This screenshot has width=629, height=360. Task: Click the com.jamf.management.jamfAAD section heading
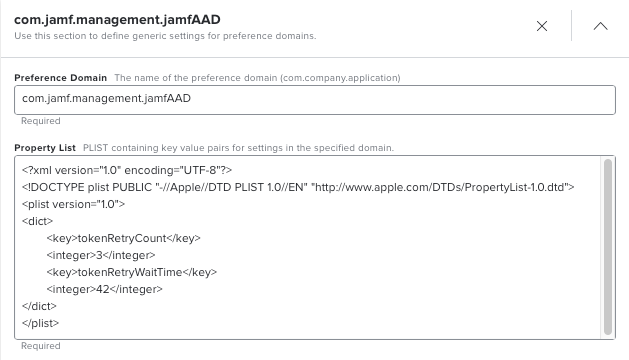[117, 20]
